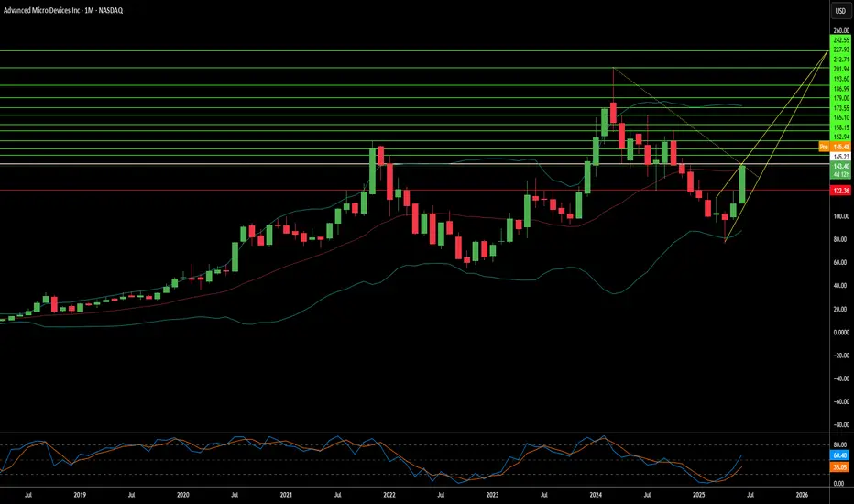Select the 201.94 green level label
The height and width of the screenshot is (504, 854).
click(x=840, y=70)
